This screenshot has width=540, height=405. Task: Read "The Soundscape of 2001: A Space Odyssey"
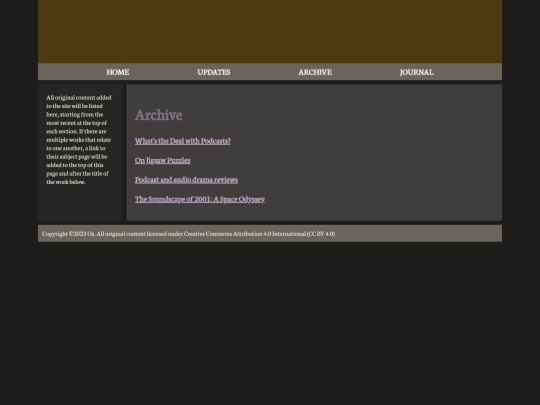pyautogui.click(x=200, y=199)
